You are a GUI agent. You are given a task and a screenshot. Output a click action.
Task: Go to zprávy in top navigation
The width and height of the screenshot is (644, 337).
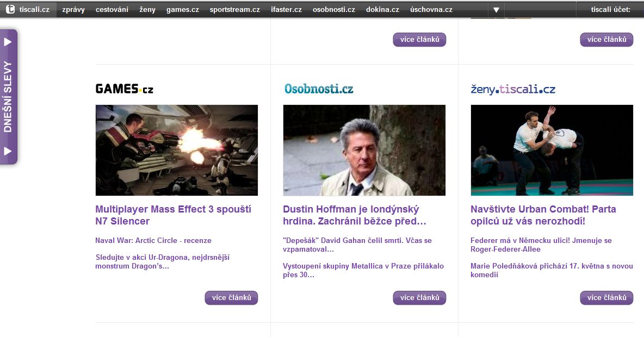coord(73,10)
